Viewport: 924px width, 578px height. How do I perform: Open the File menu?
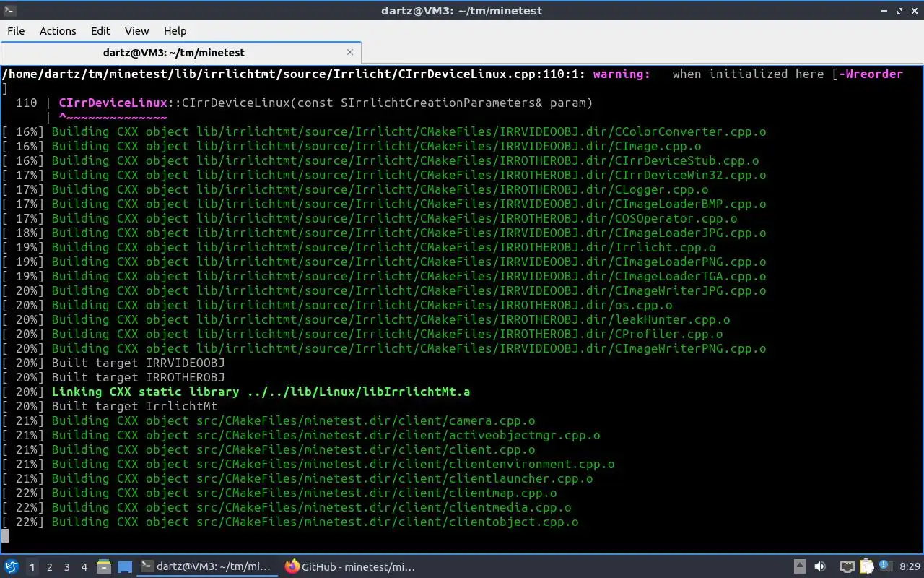pyautogui.click(x=16, y=30)
